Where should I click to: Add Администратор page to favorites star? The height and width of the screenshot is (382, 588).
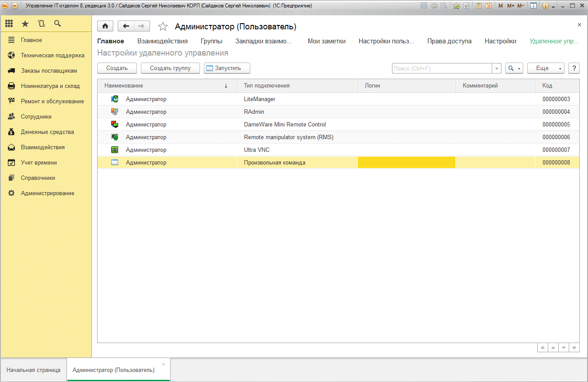coord(163,27)
